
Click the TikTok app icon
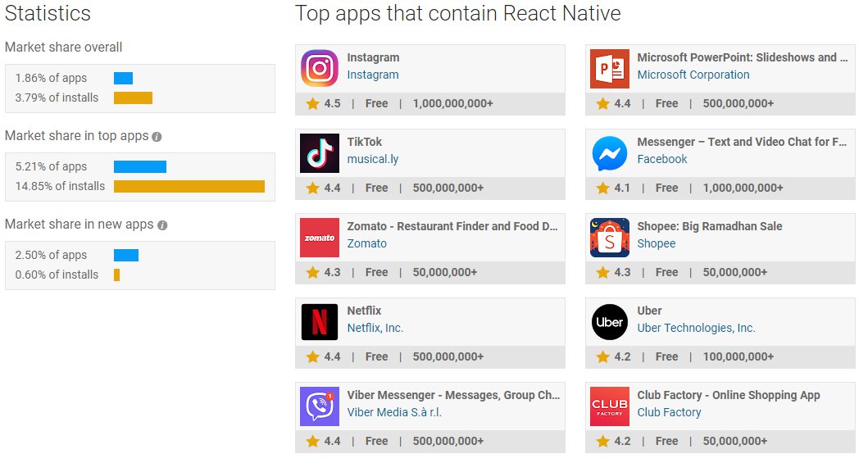(320, 153)
